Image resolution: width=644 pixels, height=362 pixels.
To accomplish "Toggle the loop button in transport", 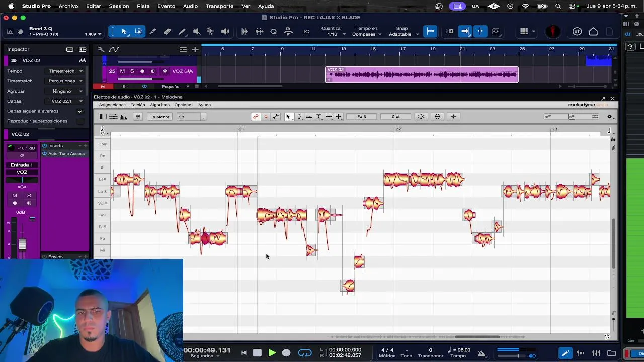I will pyautogui.click(x=305, y=353).
